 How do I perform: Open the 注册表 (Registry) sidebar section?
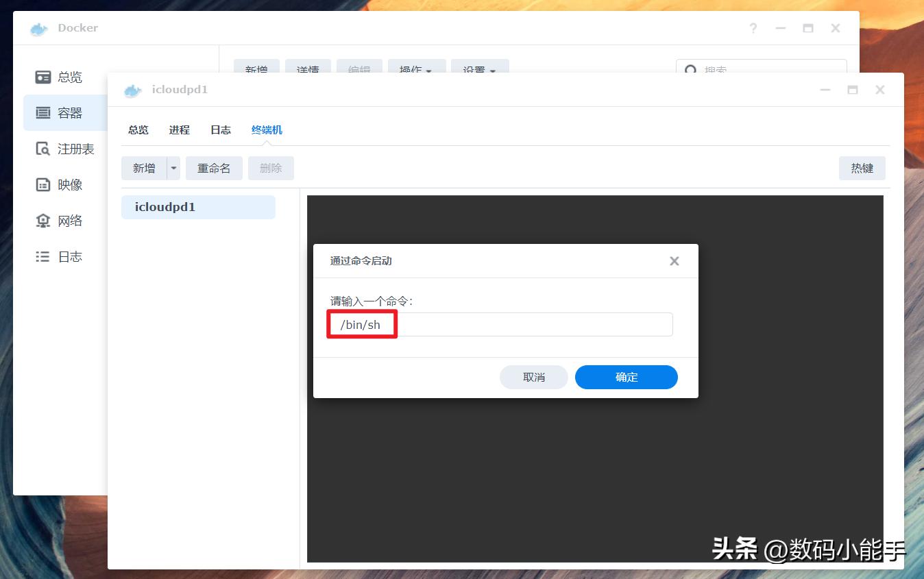(75, 148)
